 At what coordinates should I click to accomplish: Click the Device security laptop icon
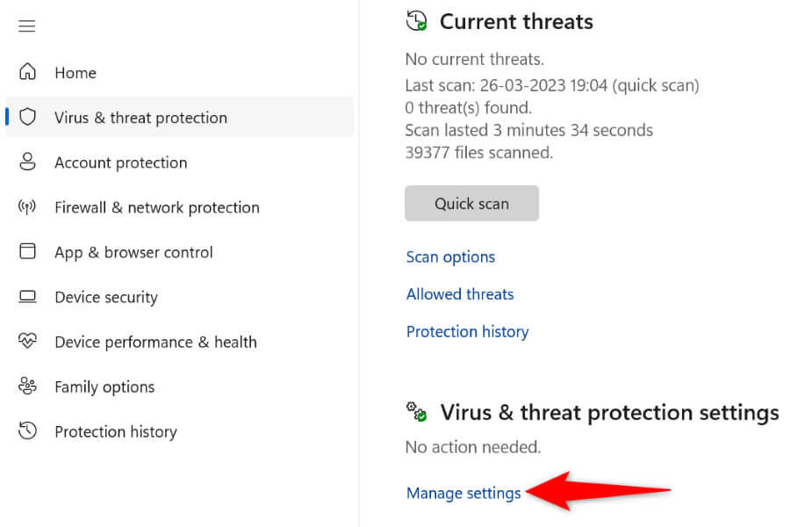pos(28,297)
